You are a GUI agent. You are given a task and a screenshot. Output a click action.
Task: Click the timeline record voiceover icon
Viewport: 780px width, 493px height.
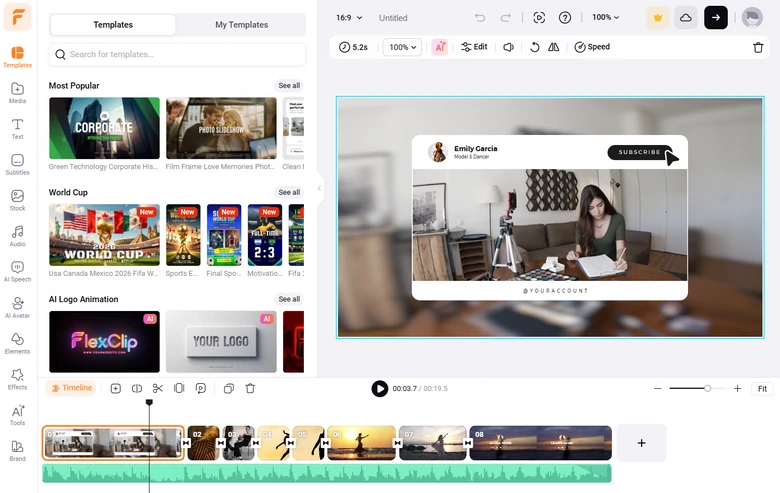coord(200,389)
